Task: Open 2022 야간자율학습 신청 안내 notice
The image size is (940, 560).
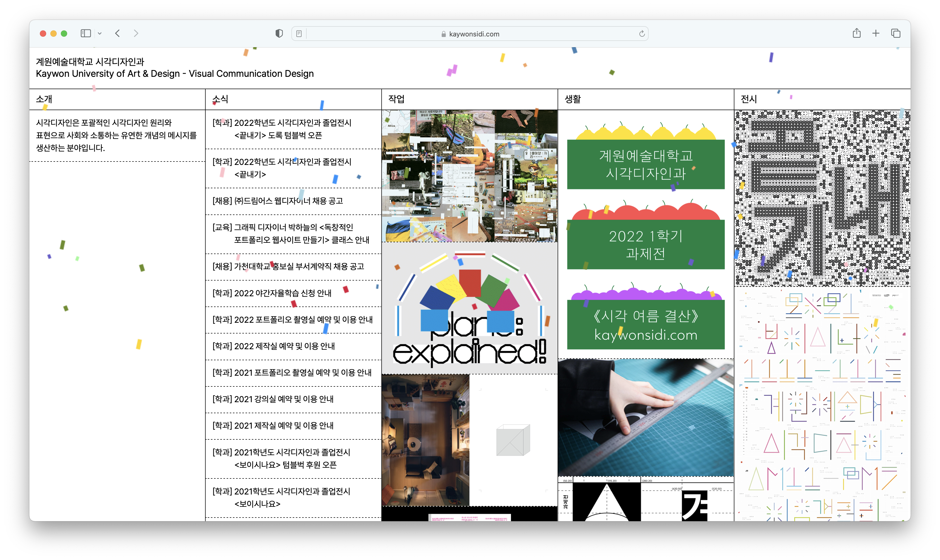Action: click(x=272, y=293)
